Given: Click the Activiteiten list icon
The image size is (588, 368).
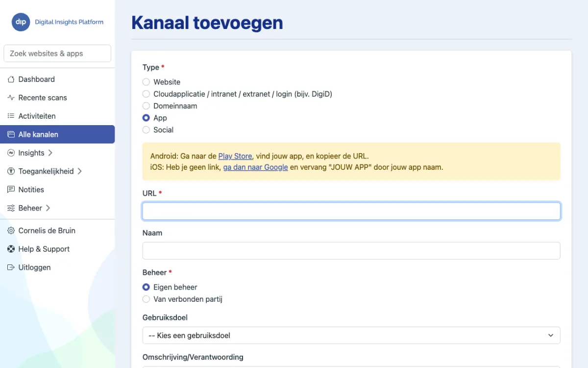Looking at the screenshot, I should point(11,116).
